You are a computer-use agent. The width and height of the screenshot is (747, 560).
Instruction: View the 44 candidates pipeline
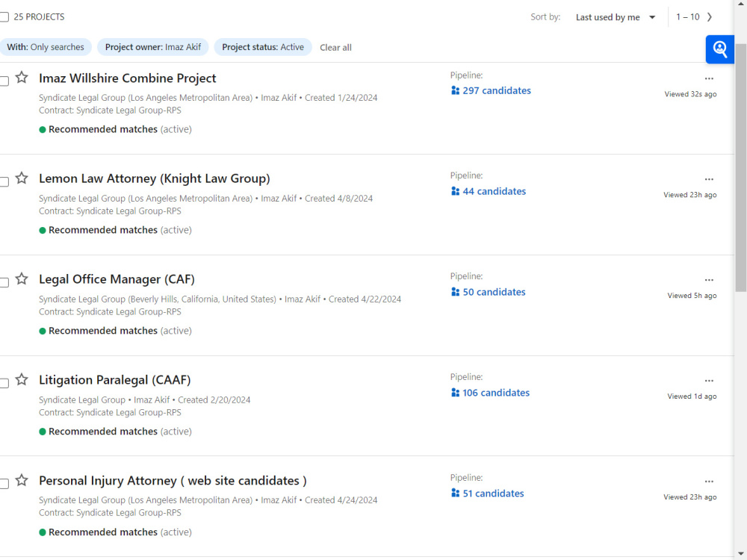(x=489, y=191)
